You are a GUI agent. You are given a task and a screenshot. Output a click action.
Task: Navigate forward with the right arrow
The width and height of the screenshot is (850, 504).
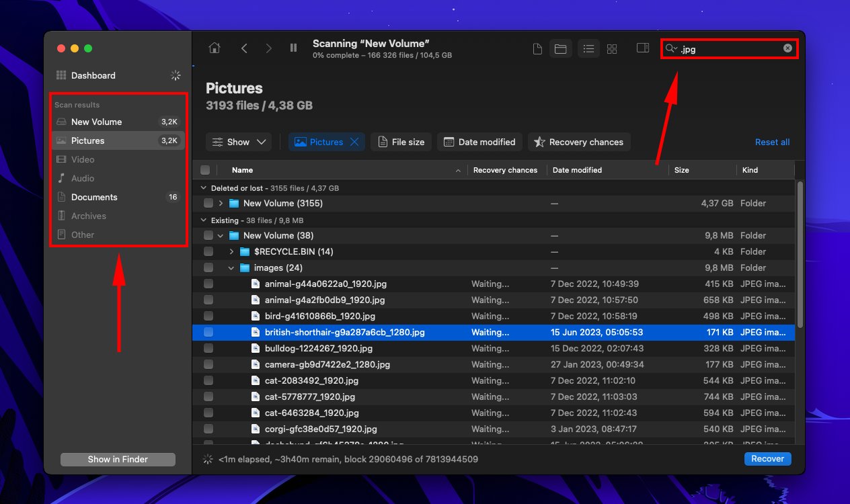(269, 48)
